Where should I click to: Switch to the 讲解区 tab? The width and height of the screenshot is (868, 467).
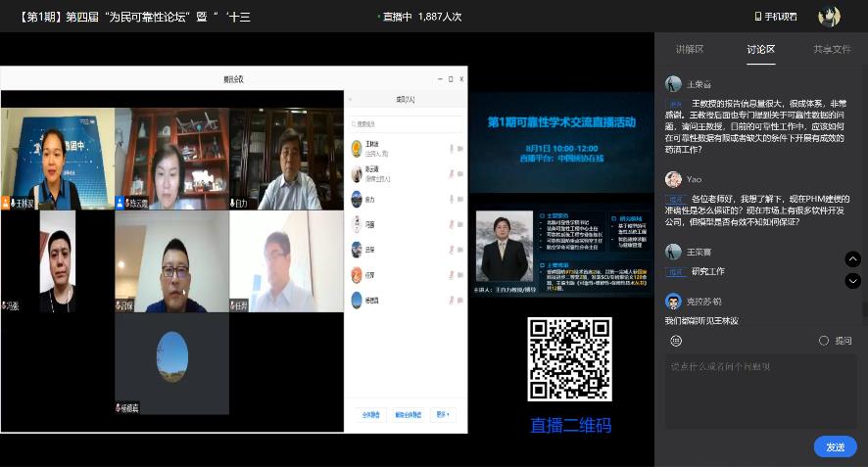690,49
